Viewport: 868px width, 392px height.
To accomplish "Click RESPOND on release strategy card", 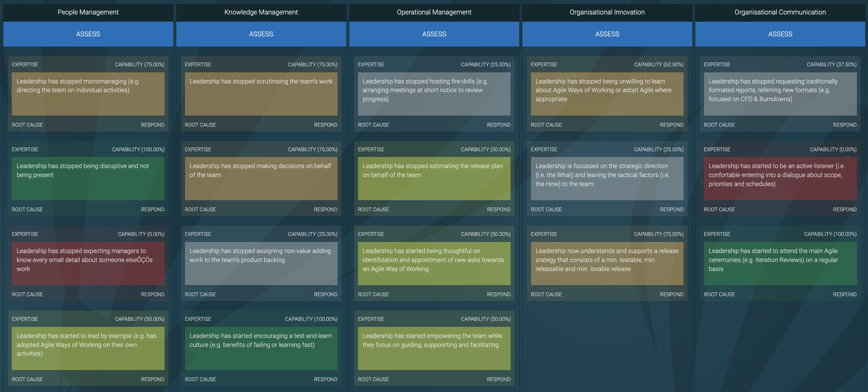I will (671, 295).
